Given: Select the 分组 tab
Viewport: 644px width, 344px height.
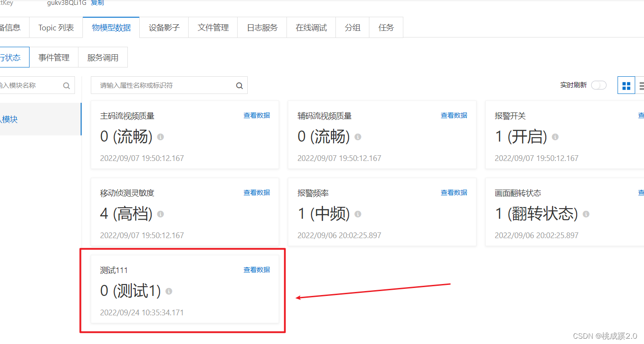Looking at the screenshot, I should click(353, 27).
